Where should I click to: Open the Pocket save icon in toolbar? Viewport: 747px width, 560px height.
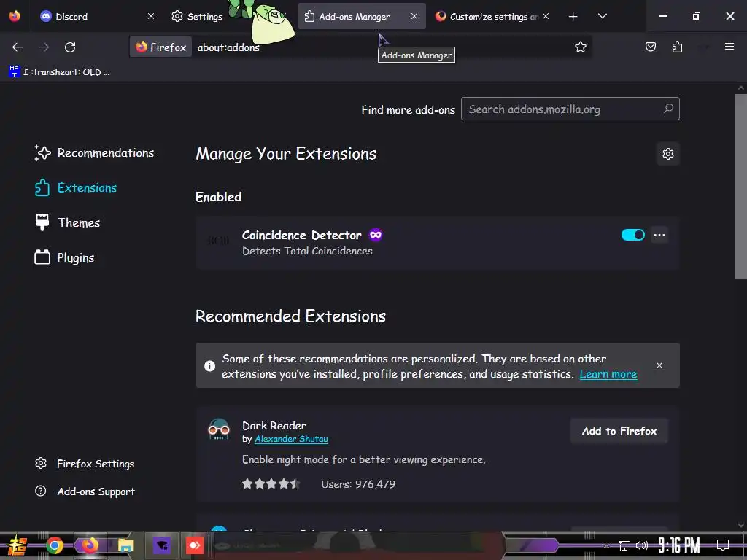650,47
